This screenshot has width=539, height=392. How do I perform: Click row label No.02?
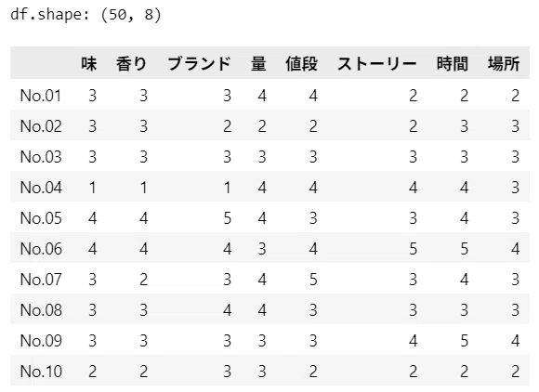tap(41, 126)
